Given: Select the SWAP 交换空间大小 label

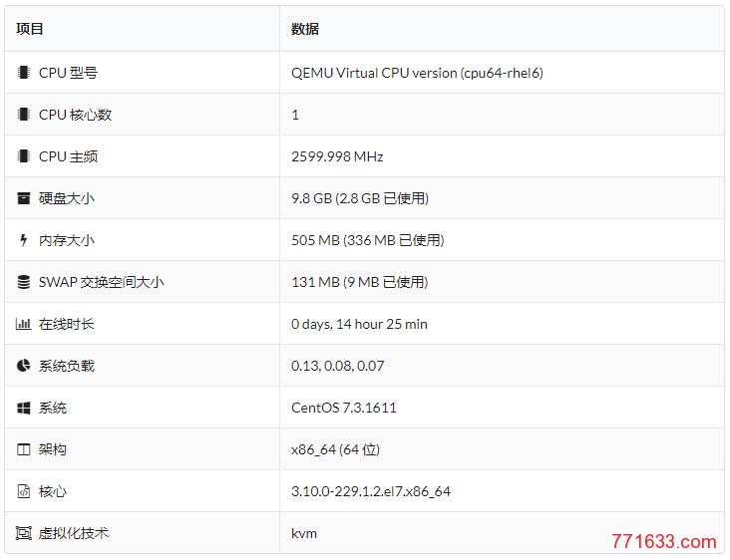Looking at the screenshot, I should tap(101, 282).
